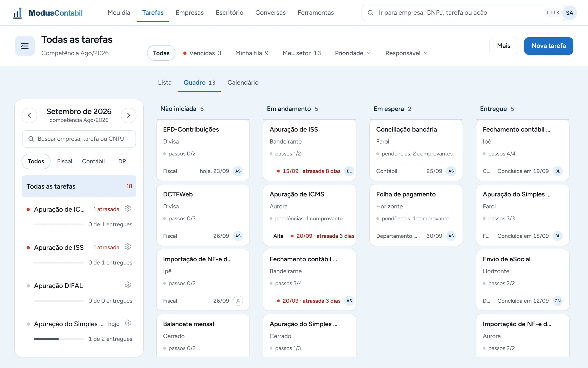This screenshot has height=368, width=588.
Task: Select the Contábil sector filter
Action: point(93,161)
